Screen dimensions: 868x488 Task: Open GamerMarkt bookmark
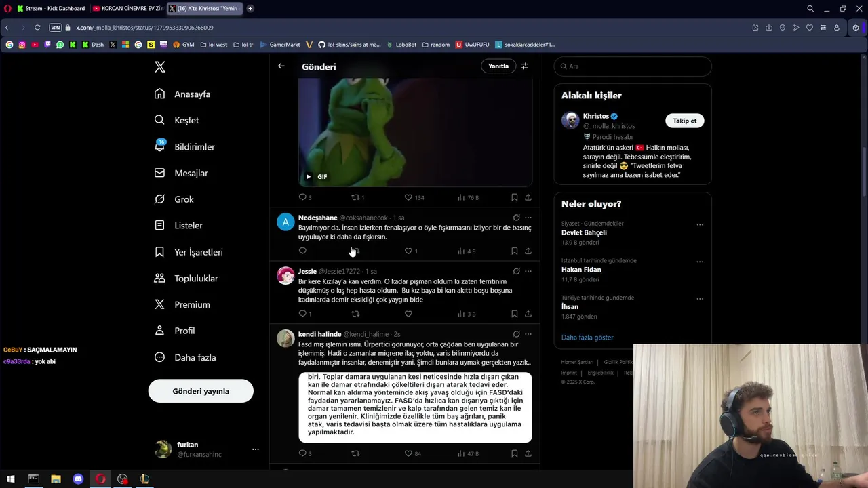tap(279, 45)
